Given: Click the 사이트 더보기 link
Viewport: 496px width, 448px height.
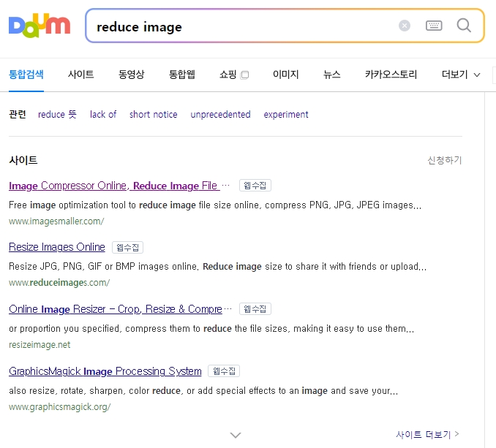Looking at the screenshot, I should coord(427,434).
